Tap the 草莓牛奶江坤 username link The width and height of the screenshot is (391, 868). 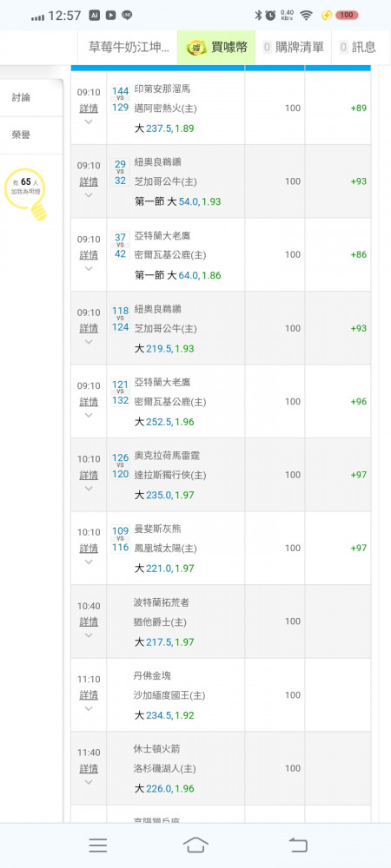129,48
